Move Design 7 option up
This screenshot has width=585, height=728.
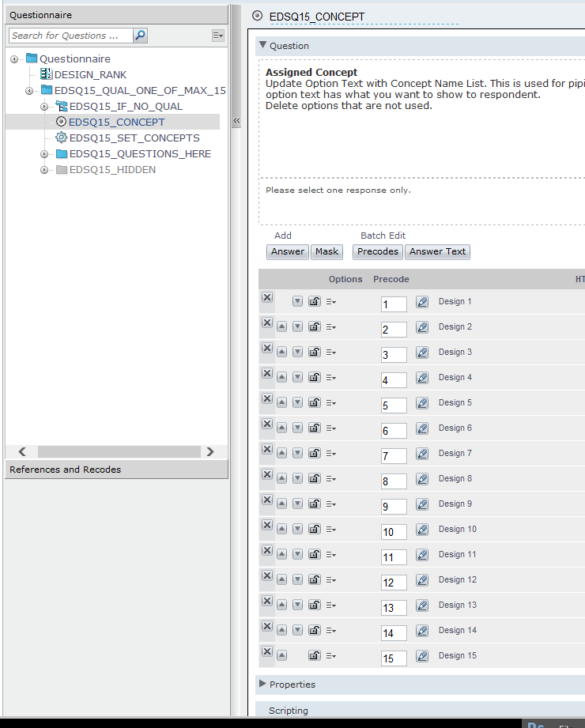pos(281,453)
